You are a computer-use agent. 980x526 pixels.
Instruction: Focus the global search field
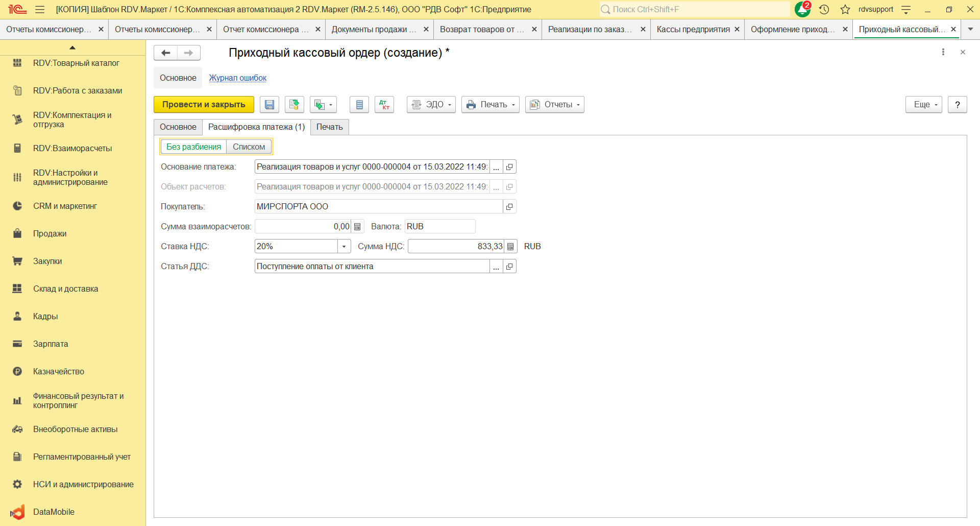point(694,9)
